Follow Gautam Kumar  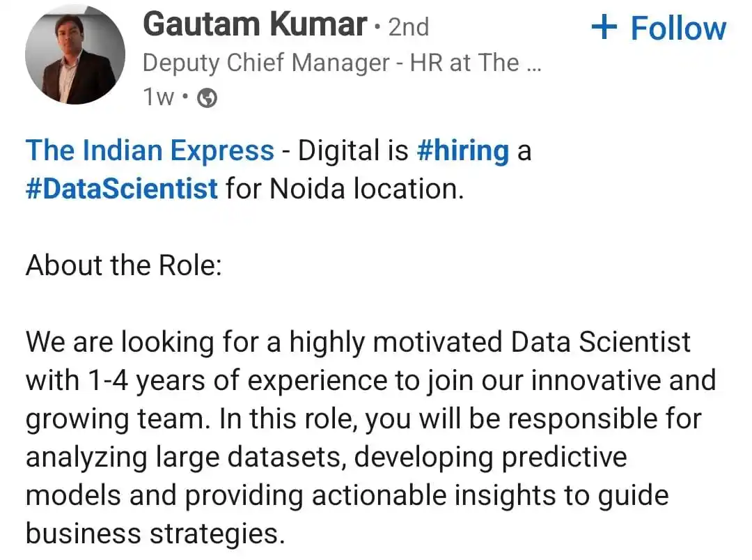click(659, 28)
